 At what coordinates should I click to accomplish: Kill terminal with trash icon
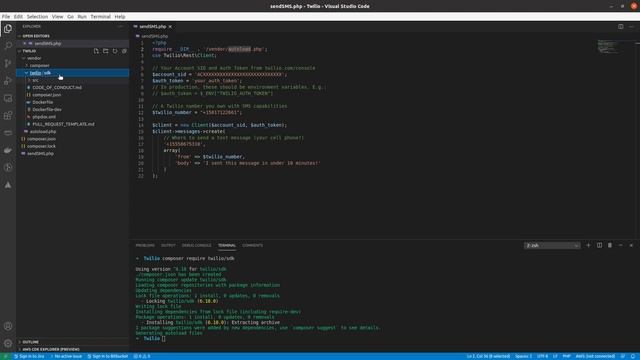pos(610,245)
